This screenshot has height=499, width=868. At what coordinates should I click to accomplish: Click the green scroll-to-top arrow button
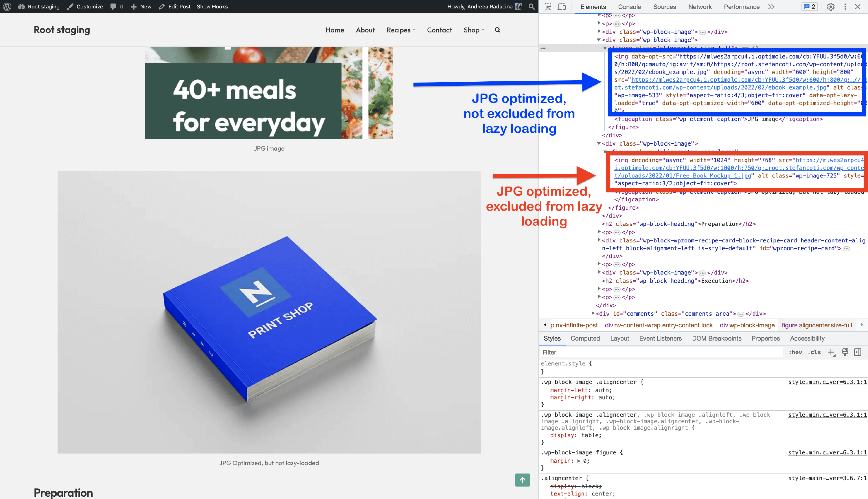click(x=522, y=480)
